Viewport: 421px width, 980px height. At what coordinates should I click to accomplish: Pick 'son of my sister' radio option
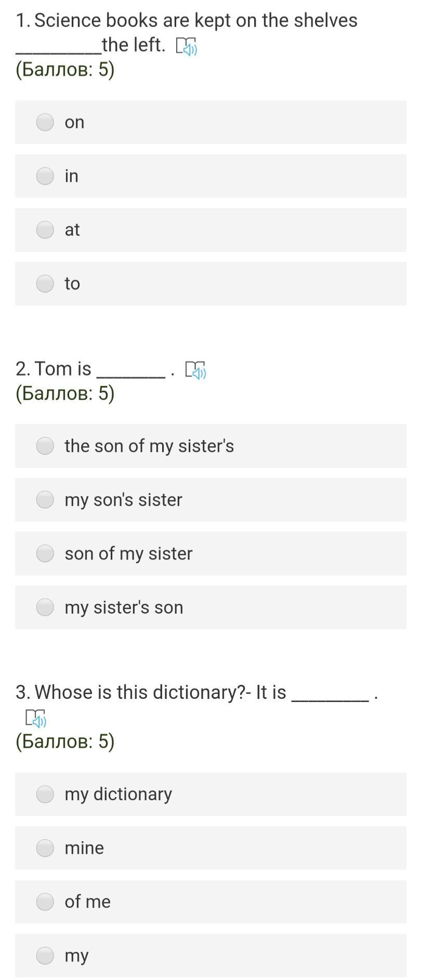coord(45,553)
